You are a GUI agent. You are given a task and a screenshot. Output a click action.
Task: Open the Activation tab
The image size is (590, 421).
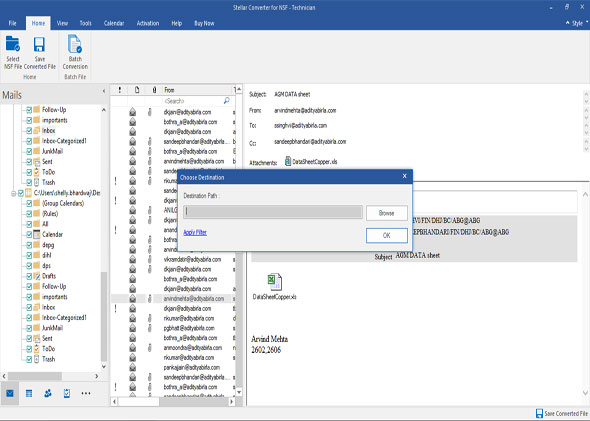(x=148, y=23)
